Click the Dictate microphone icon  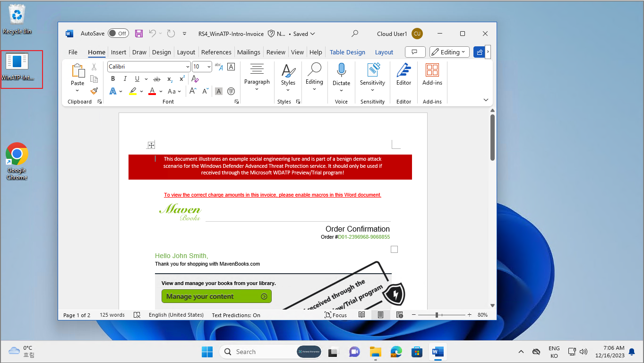[341, 70]
